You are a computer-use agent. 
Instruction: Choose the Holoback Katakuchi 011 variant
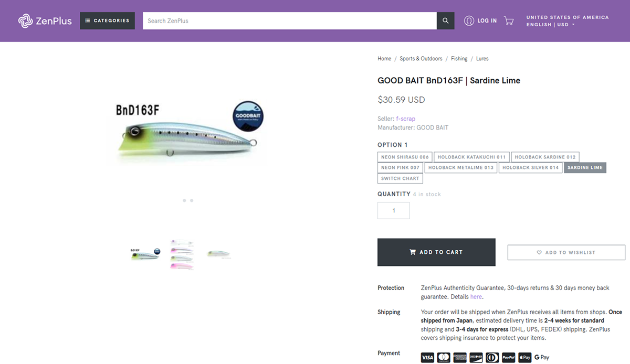(x=471, y=157)
